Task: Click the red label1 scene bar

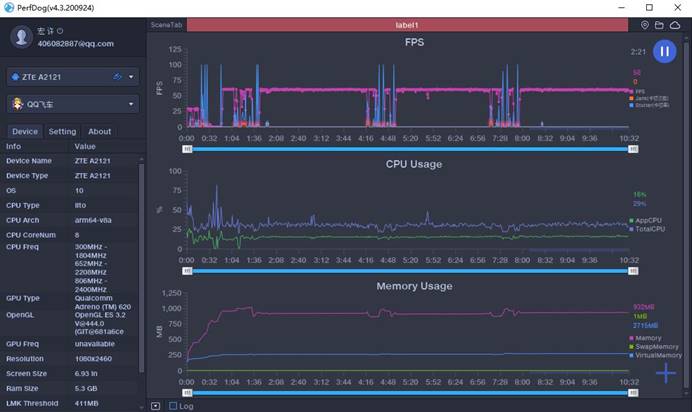Action: (x=407, y=25)
